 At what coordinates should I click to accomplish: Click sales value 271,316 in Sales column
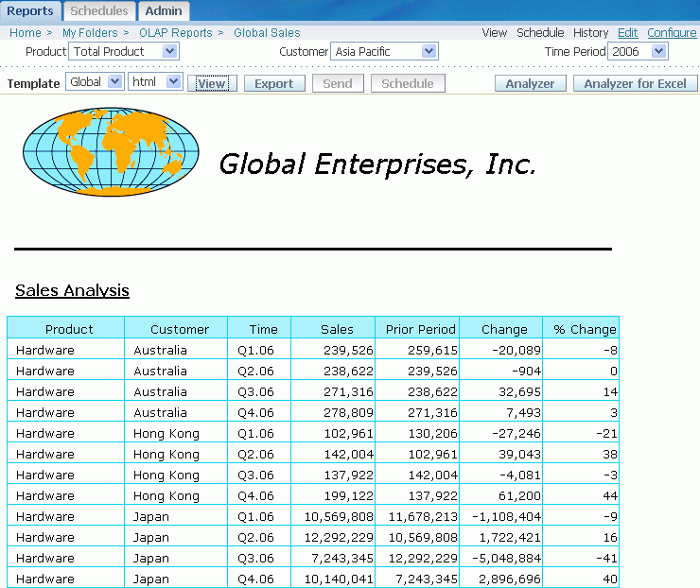tap(348, 392)
